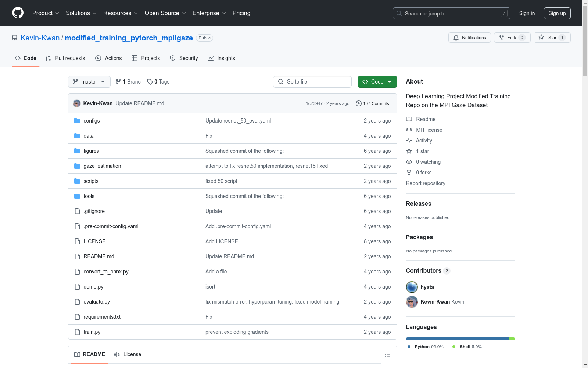588x368 pixels.
Task: Open the gaze_estimation folder link
Action: coord(102,166)
